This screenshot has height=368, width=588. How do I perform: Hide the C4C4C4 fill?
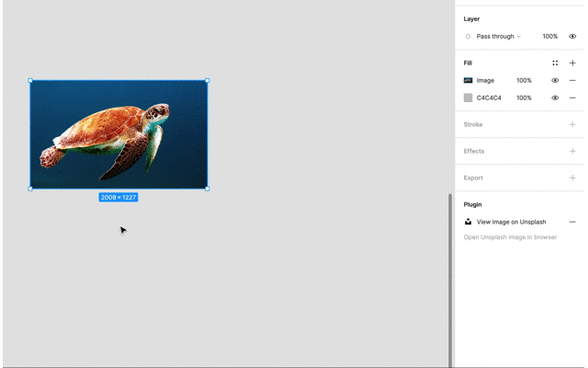pyautogui.click(x=555, y=98)
